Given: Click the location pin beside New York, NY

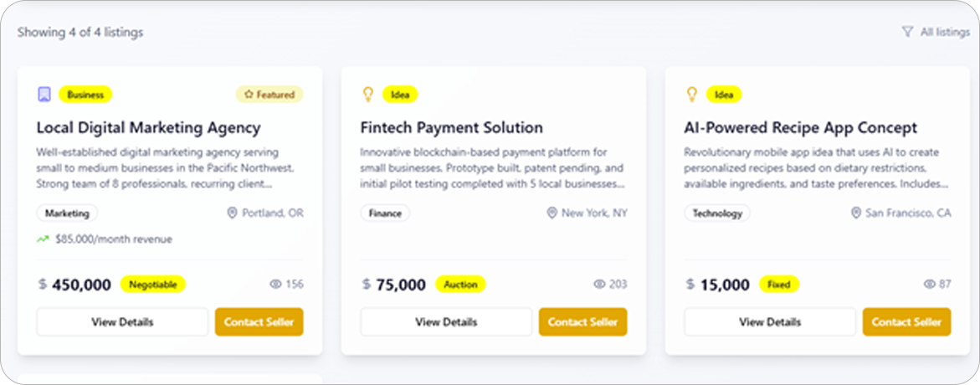Looking at the screenshot, I should [x=552, y=213].
